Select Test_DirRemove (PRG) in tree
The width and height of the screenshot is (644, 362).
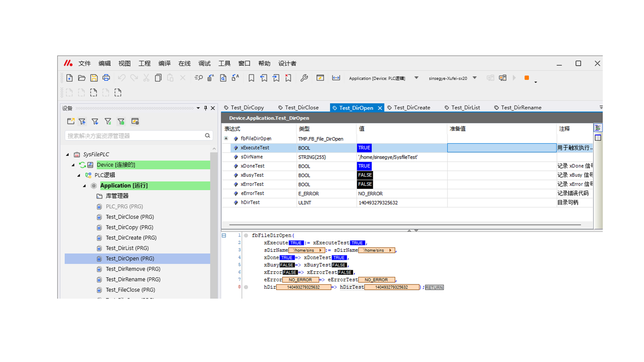click(x=133, y=269)
